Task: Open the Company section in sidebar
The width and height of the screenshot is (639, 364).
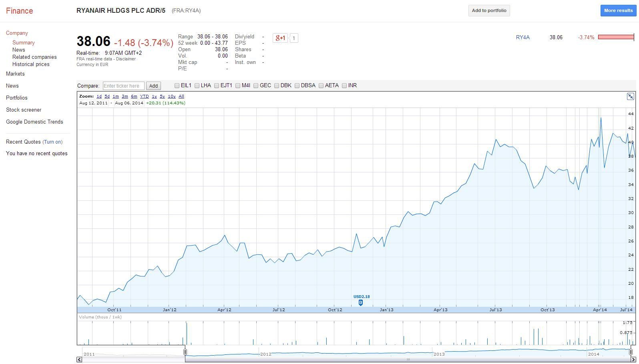Action: 17,33
